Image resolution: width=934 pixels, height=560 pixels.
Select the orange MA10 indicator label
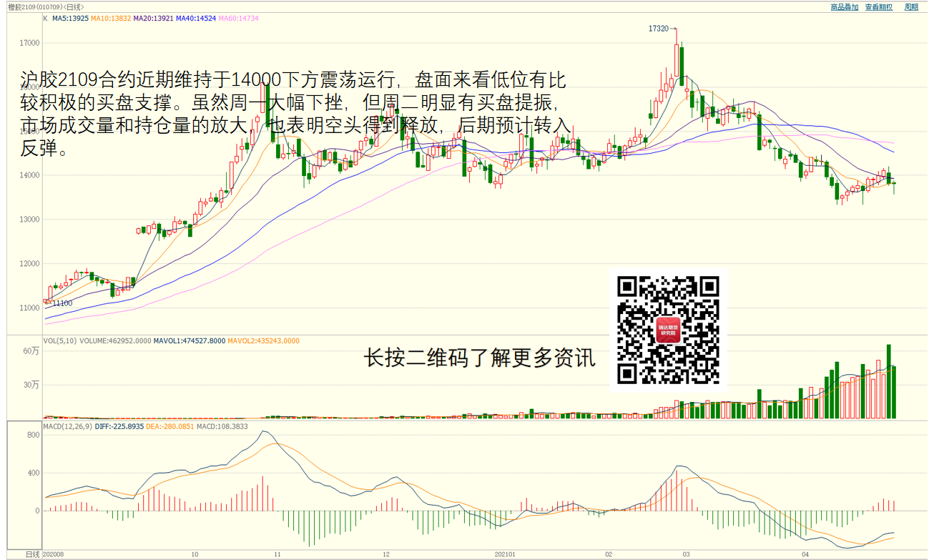(111, 19)
